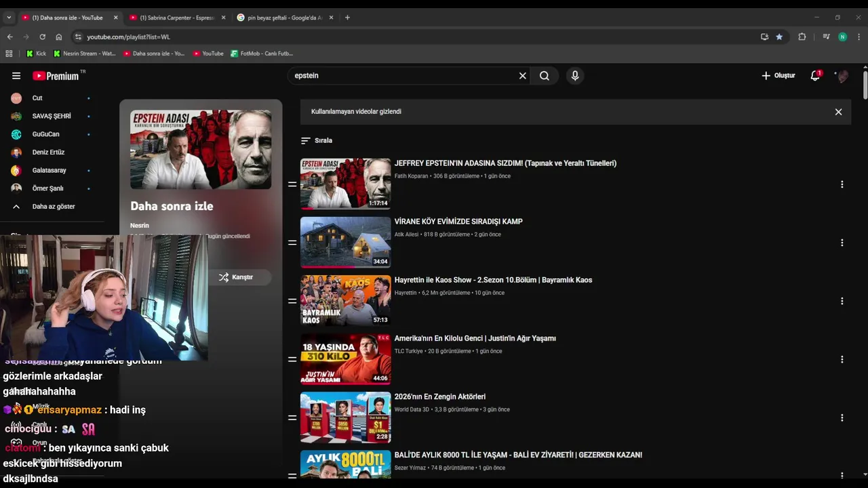The image size is (868, 488).
Task: Reload the current page
Action: click(42, 37)
